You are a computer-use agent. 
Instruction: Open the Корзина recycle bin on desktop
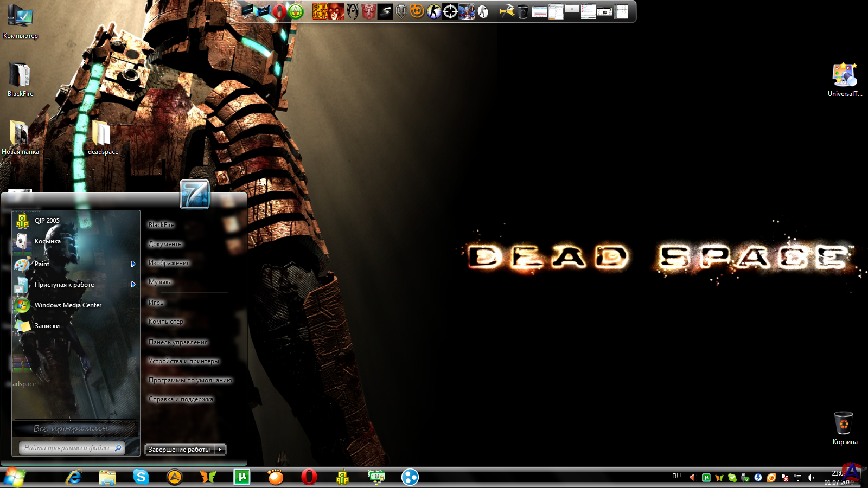(x=844, y=428)
